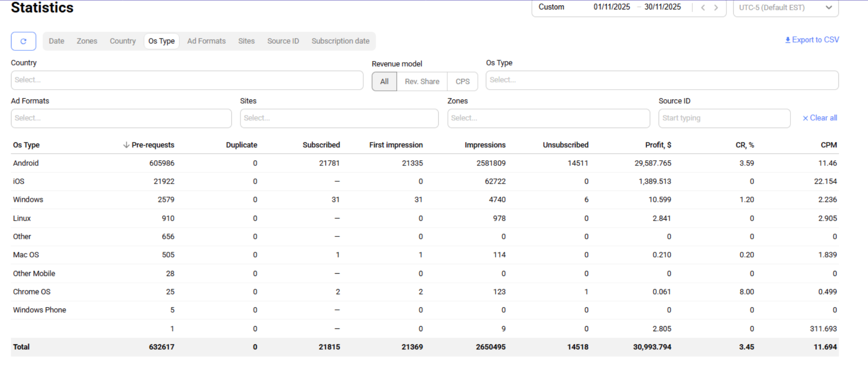
Task: Select the All revenue model option
Action: coord(384,81)
